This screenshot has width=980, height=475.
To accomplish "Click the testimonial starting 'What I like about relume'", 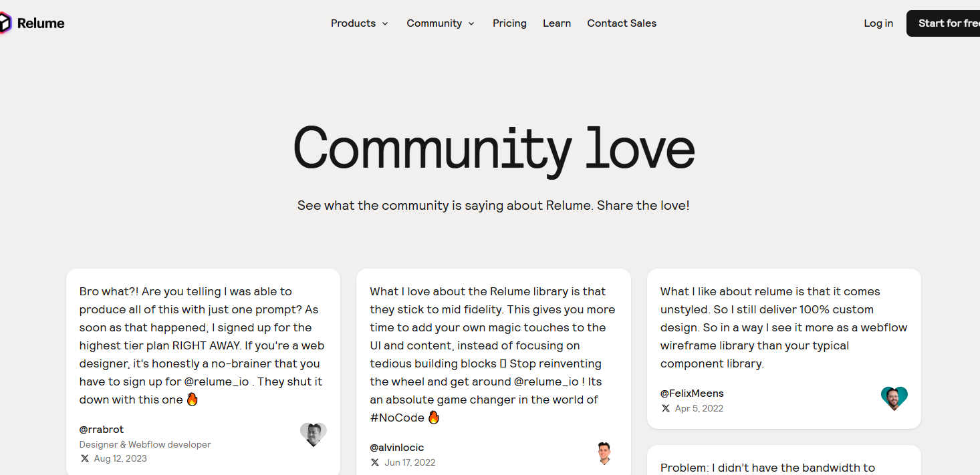I will click(x=783, y=327).
